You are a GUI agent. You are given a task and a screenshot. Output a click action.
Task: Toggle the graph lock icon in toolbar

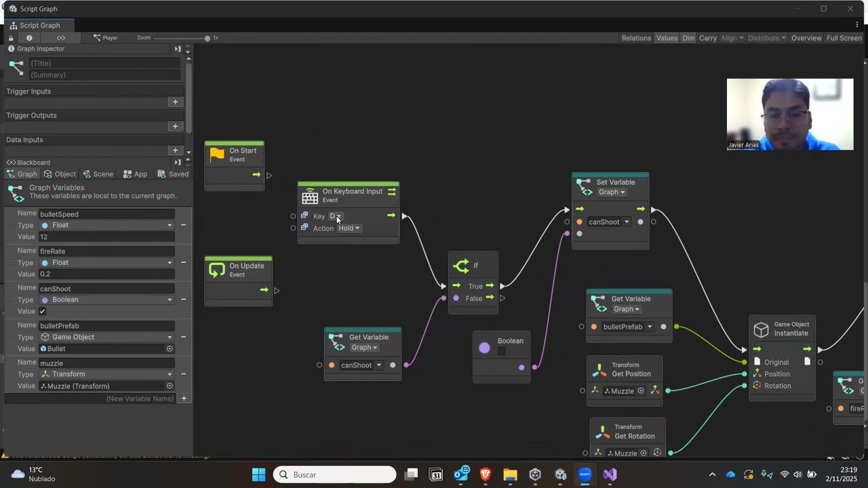pyautogui.click(x=11, y=38)
